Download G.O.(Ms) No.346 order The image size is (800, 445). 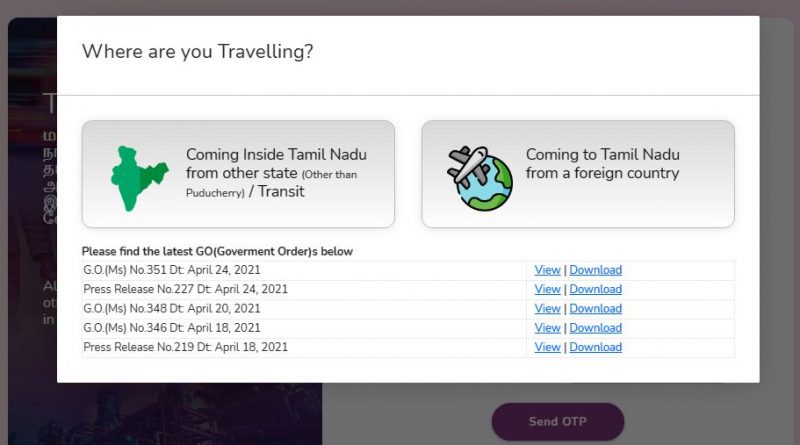coord(595,328)
